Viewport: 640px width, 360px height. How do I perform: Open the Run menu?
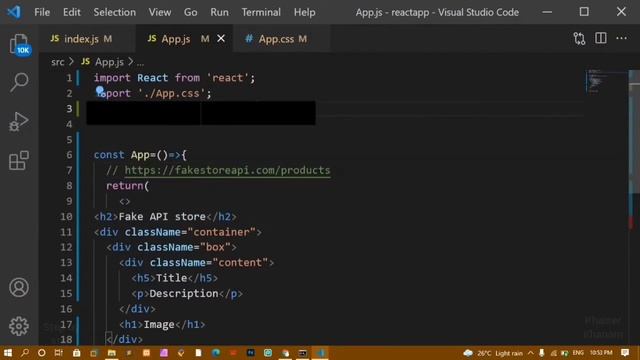(219, 12)
